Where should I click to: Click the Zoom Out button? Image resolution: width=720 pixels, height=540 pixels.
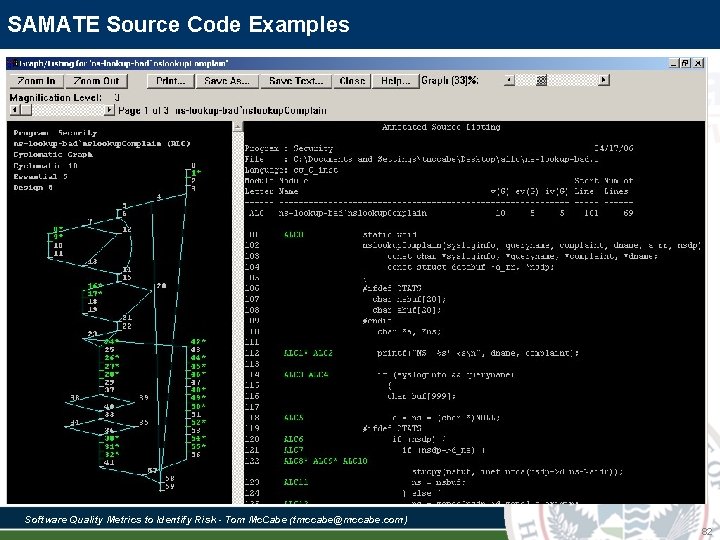[96, 81]
